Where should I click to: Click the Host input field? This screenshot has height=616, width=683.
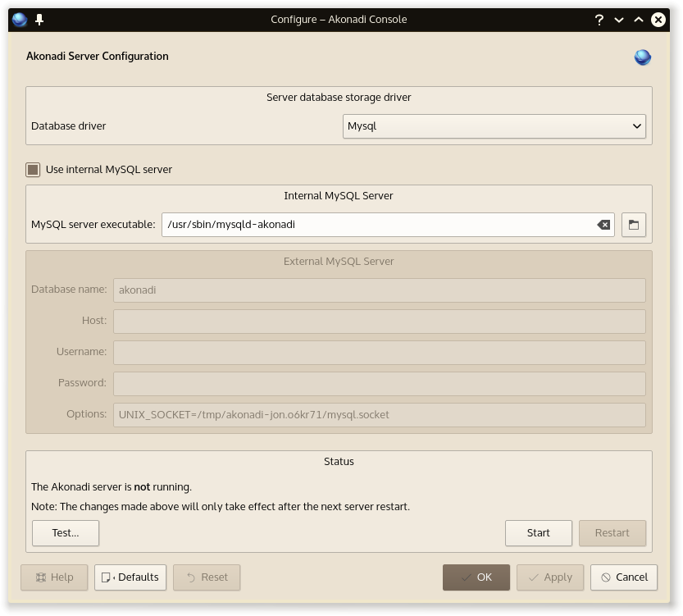tap(379, 322)
